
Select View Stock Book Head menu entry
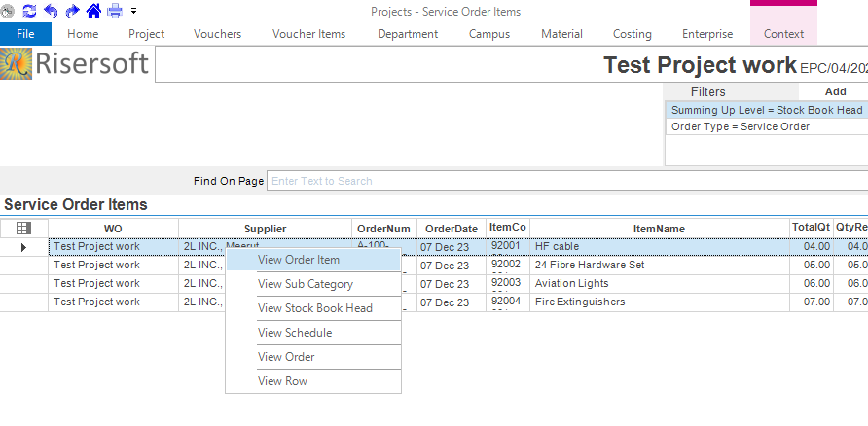click(x=314, y=308)
